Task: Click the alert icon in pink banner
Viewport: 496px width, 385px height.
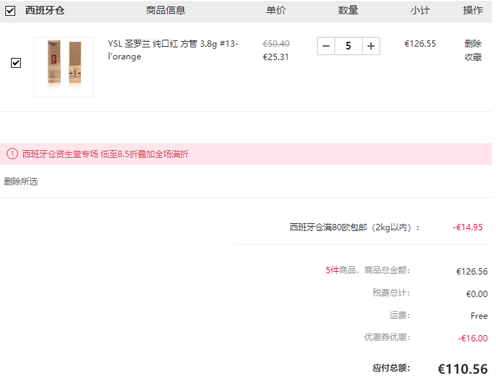Action: (12, 154)
